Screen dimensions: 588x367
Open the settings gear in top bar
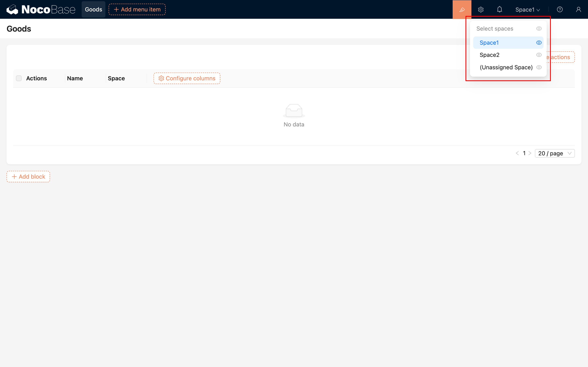(x=481, y=9)
